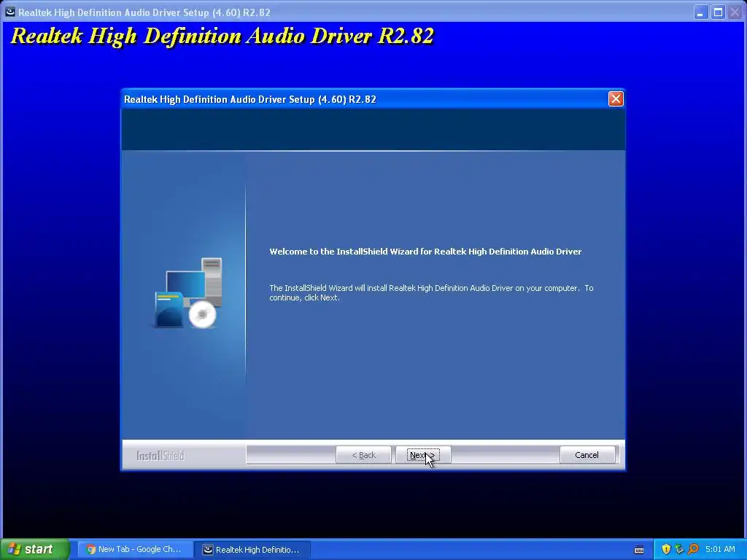Viewport: 747px width, 560px height.
Task: Cancel the Realtek driver setup
Action: 587,455
